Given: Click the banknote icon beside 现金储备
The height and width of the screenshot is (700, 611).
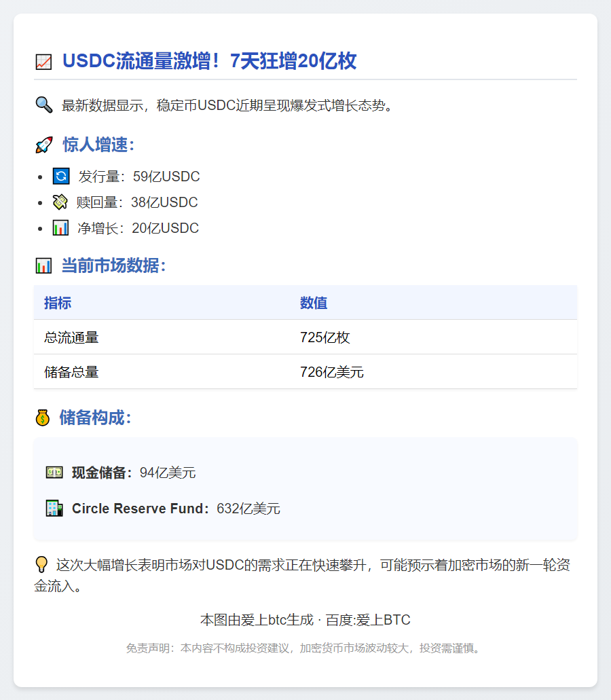Looking at the screenshot, I should pos(54,473).
